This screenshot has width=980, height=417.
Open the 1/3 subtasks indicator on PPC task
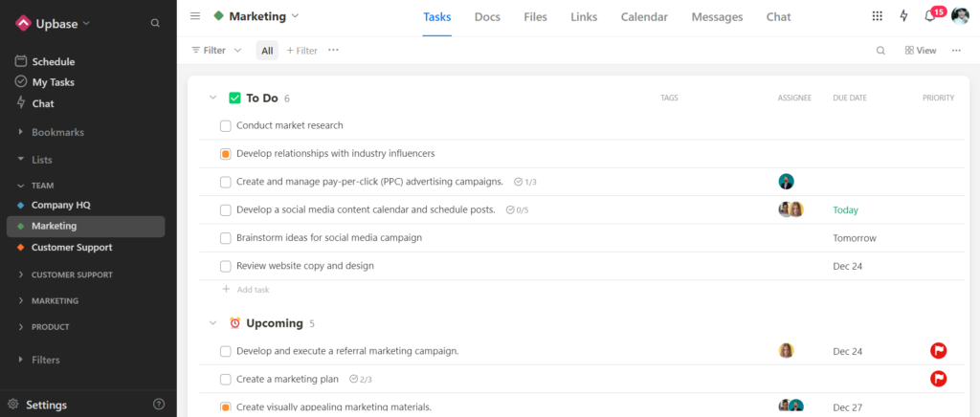[525, 182]
